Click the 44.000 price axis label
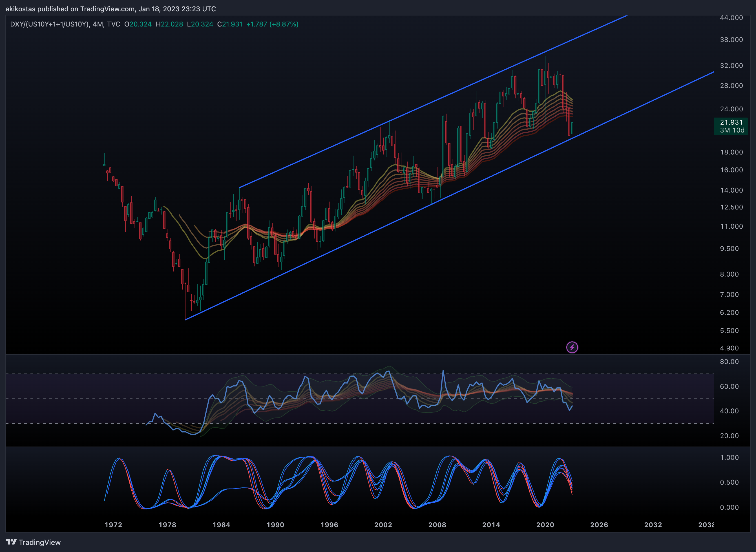The image size is (756, 552). click(x=731, y=18)
